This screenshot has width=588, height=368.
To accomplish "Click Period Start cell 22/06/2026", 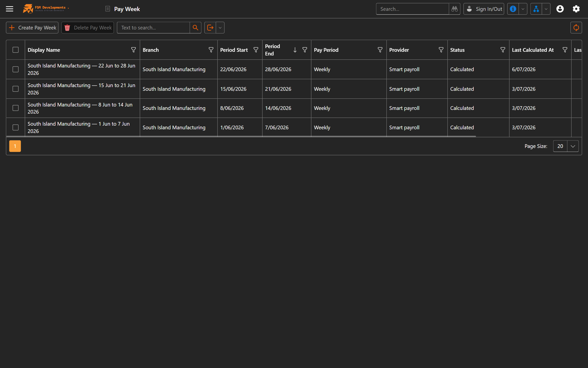I will coord(233,69).
